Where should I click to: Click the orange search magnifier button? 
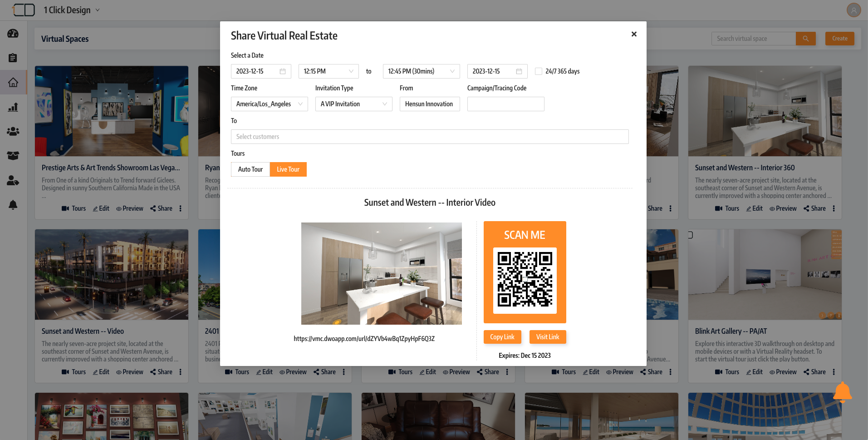click(x=806, y=39)
